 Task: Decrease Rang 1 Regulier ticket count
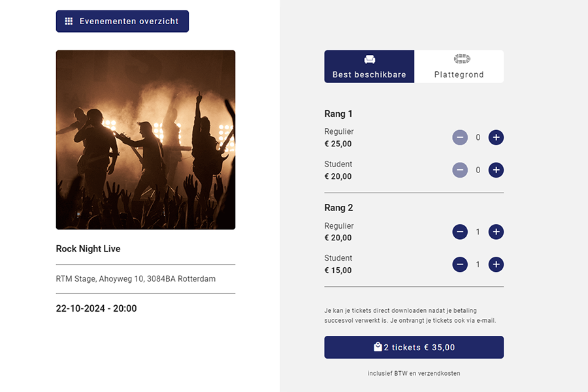(x=460, y=138)
